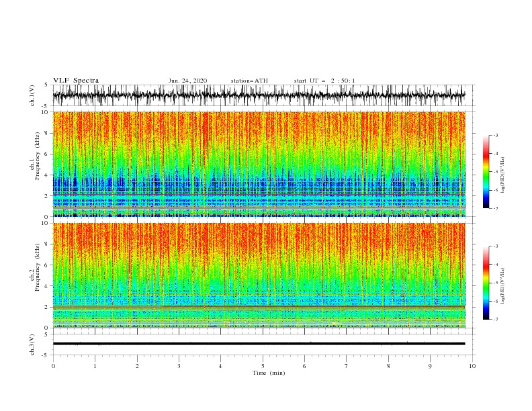Click the "ch.3(V)" axis label
The image size is (532, 411).
32,345
